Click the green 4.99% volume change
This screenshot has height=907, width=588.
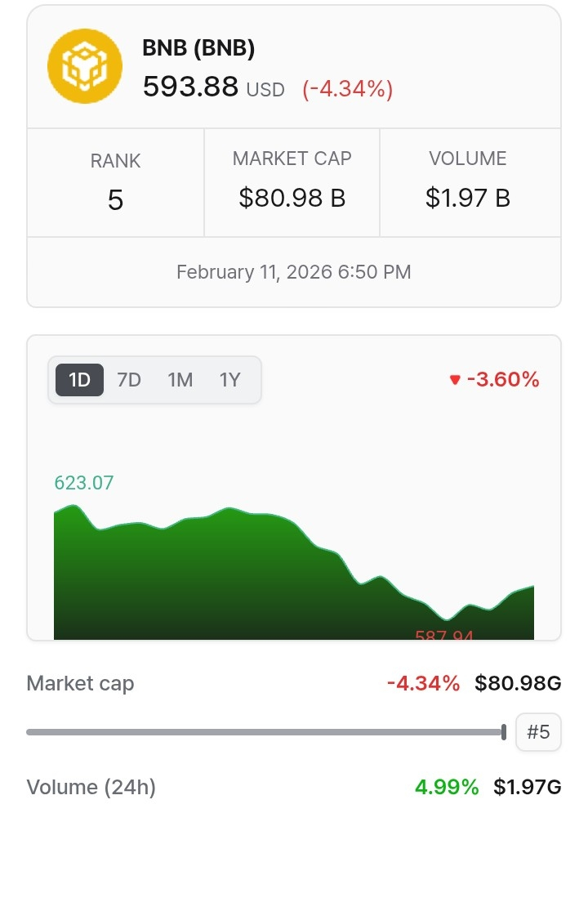tap(447, 787)
